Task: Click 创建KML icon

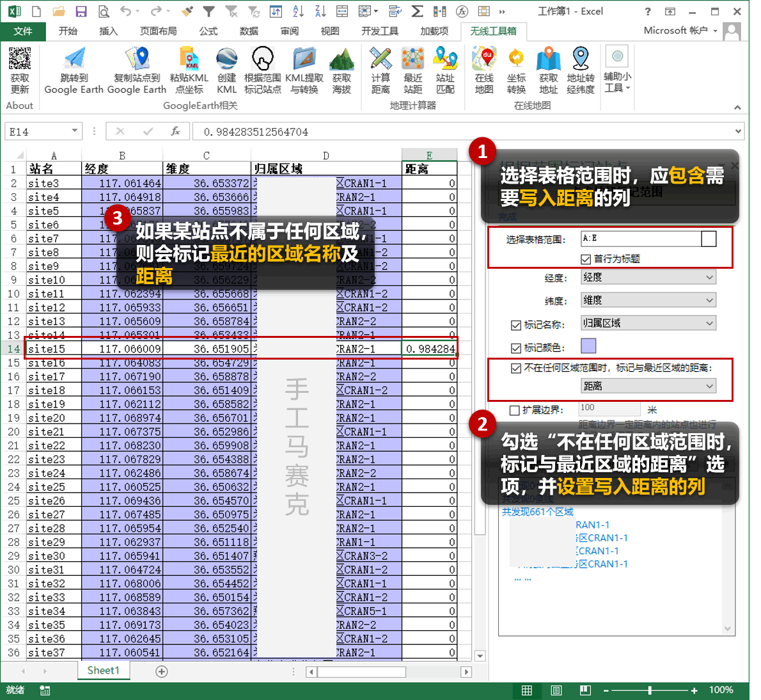Action: point(226,58)
